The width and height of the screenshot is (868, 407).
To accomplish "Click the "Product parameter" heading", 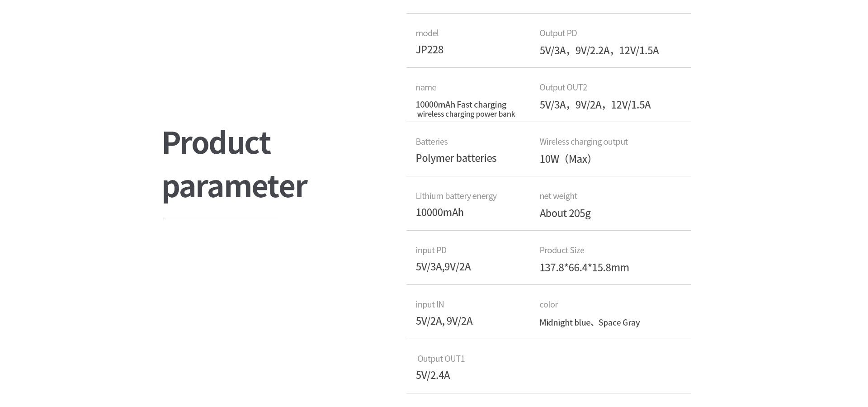I will (x=234, y=164).
